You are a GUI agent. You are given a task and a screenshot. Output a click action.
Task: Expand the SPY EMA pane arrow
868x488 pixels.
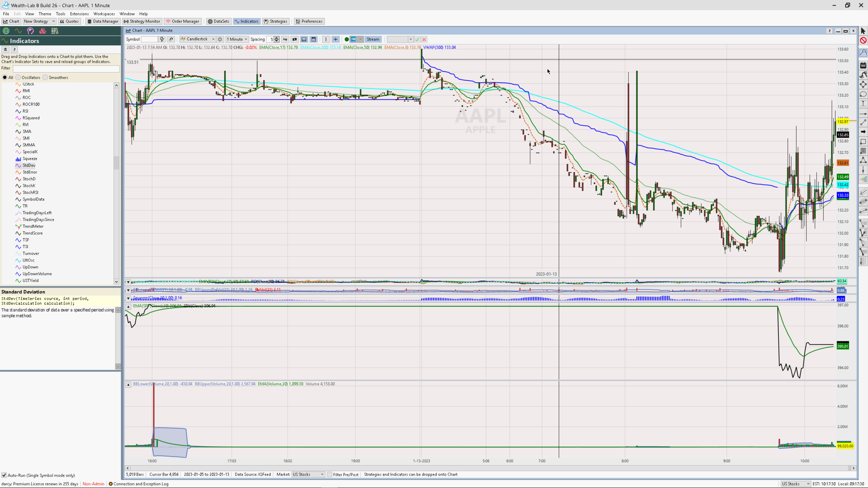(128, 307)
